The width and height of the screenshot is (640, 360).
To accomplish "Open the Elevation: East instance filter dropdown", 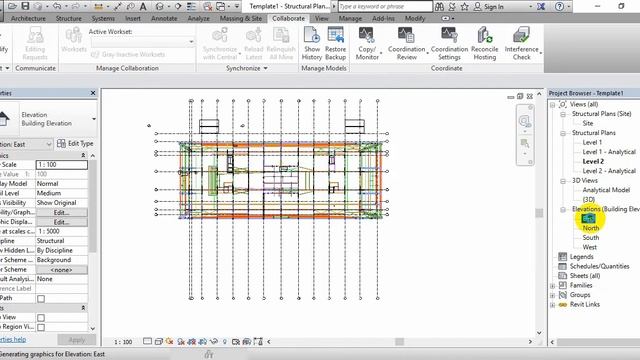I will (48, 144).
